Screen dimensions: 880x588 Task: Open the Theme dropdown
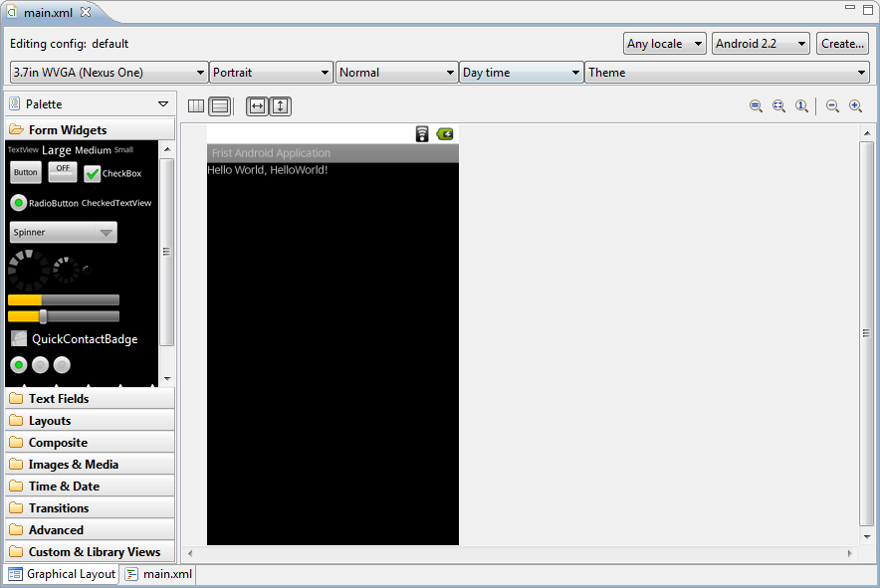coord(728,73)
